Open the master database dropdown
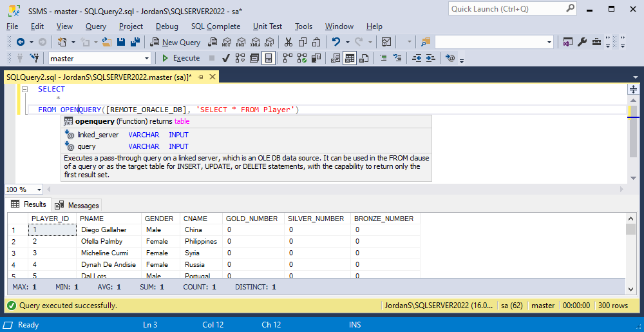Image resolution: width=644 pixels, height=332 pixels. point(147,59)
